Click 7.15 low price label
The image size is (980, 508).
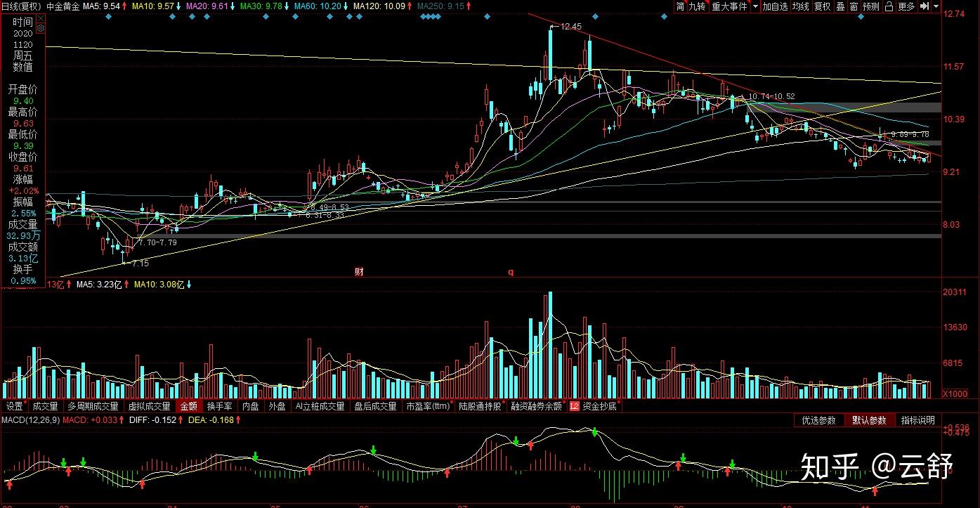[x=140, y=264]
